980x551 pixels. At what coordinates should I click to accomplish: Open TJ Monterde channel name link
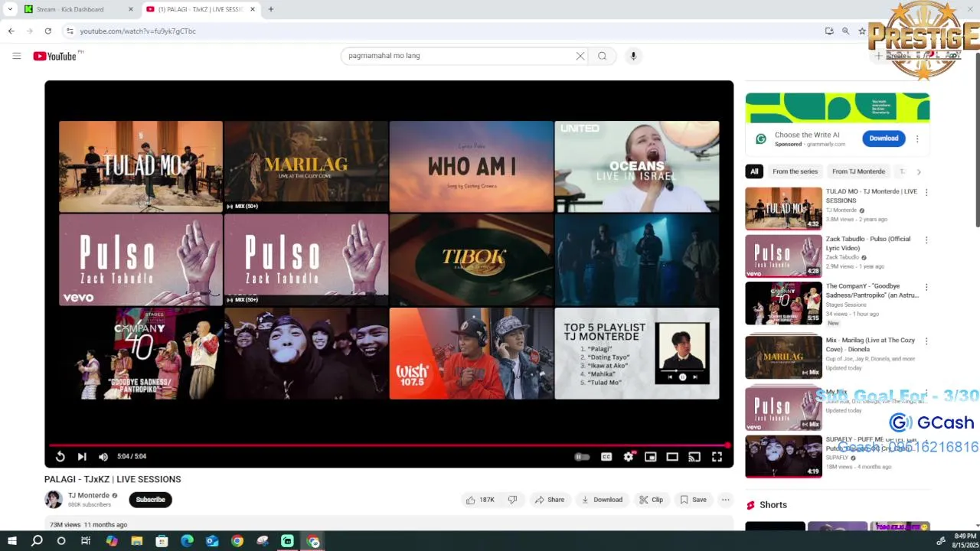[x=89, y=495]
